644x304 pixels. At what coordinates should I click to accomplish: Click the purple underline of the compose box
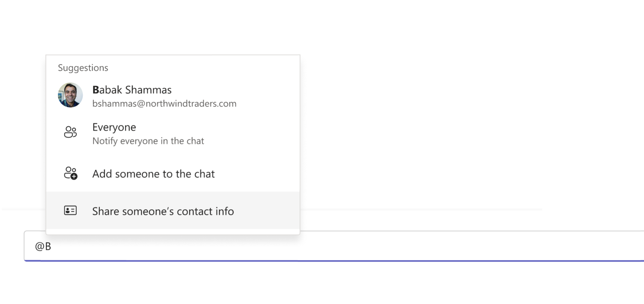[335, 260]
